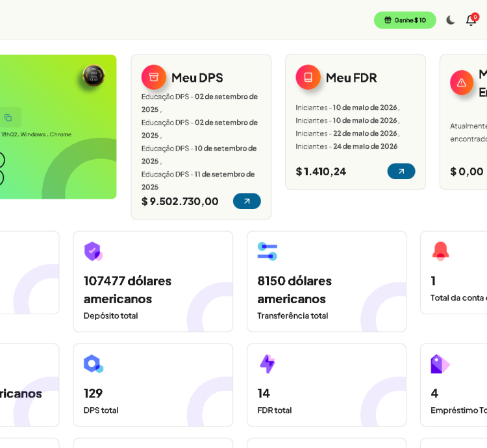Screen dimensions: 487x448
Task: Click 8150 dólares americanos value
Action: coord(294,290)
